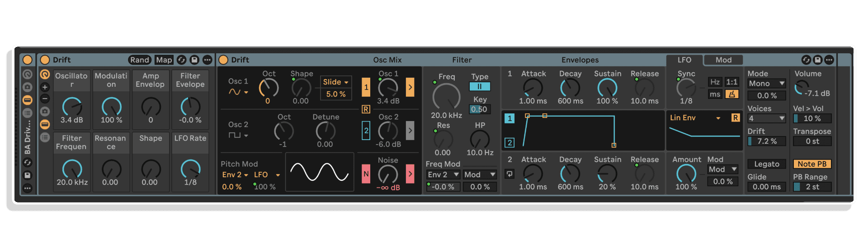The height and width of the screenshot is (249, 868).
Task: Open Freq Mod Env 2 source dropdown
Action: coord(443,174)
